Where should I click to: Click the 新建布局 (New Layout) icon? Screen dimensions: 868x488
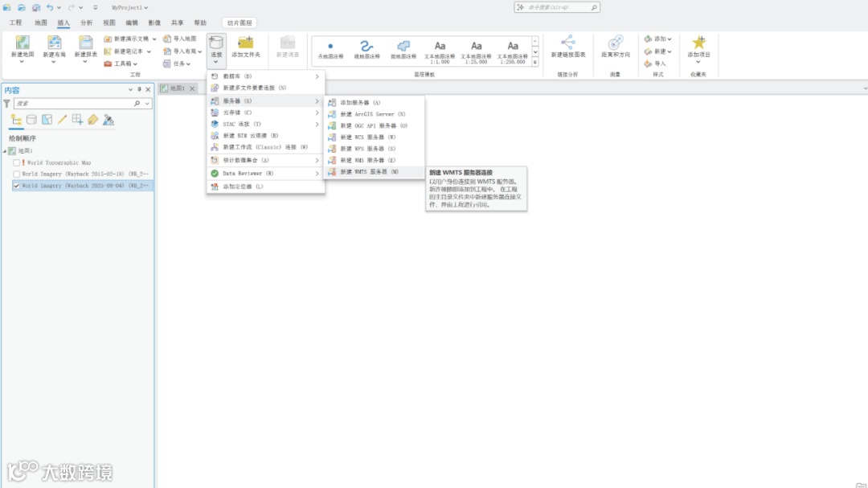54,43
